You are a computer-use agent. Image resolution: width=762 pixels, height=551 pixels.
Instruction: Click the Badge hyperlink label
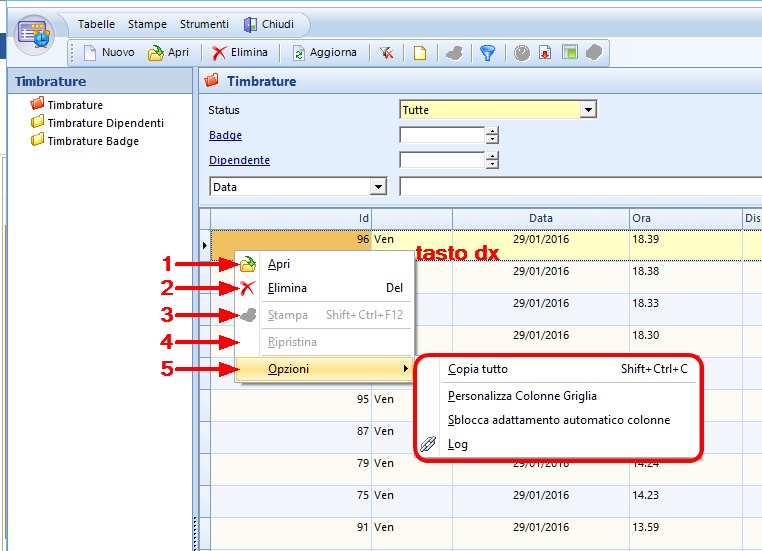[225, 135]
